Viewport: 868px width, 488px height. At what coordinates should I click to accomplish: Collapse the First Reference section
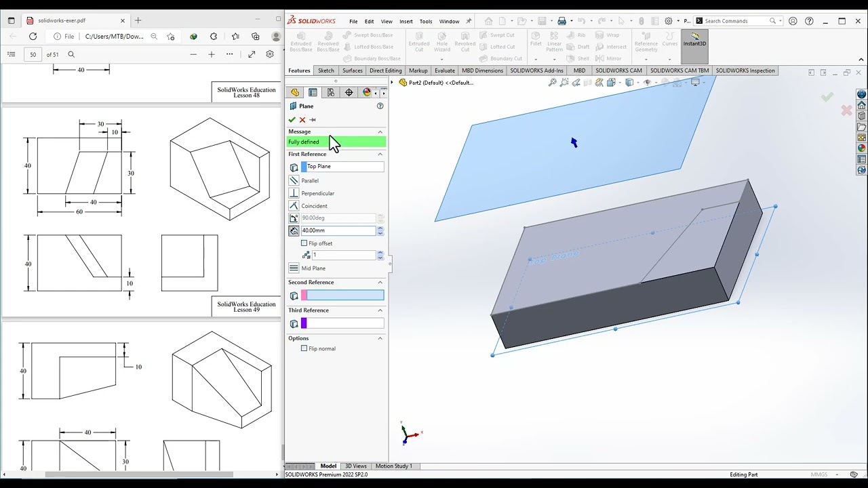point(380,154)
